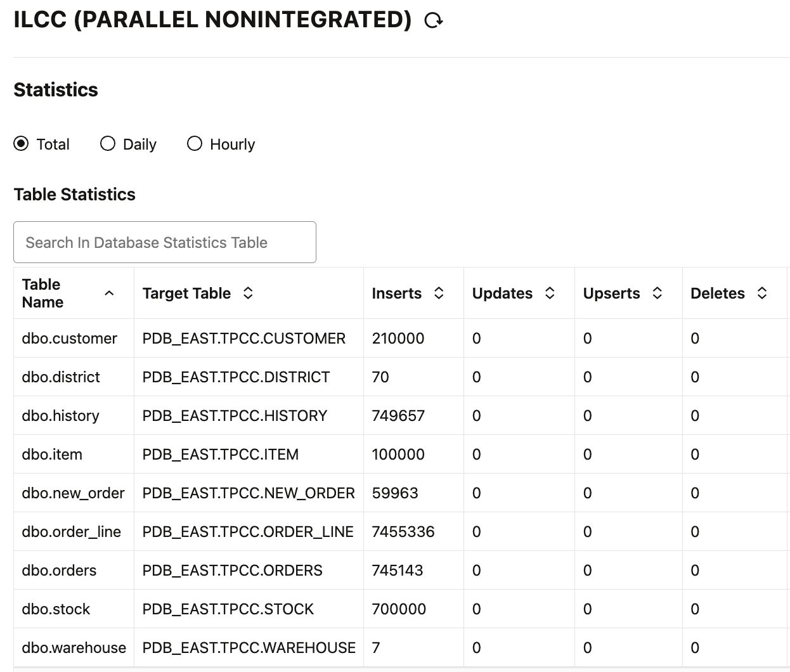Click the PDB_EAST.TPCC.STOCK target table cell
The width and height of the screenshot is (790, 672).
pyautogui.click(x=228, y=609)
